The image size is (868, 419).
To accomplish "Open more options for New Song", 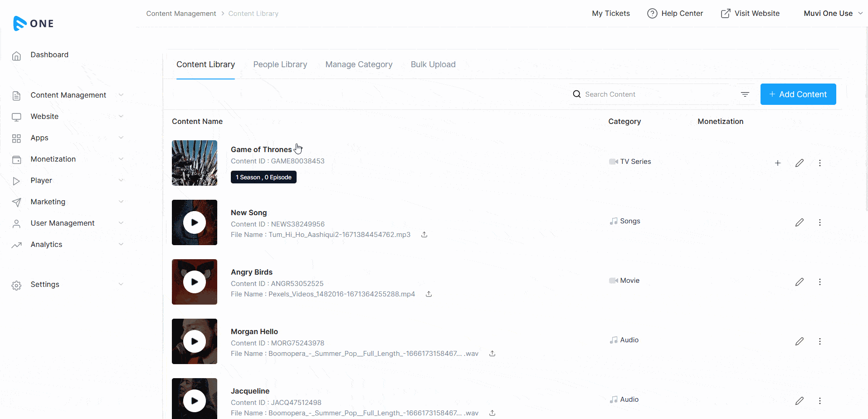I will click(x=820, y=222).
